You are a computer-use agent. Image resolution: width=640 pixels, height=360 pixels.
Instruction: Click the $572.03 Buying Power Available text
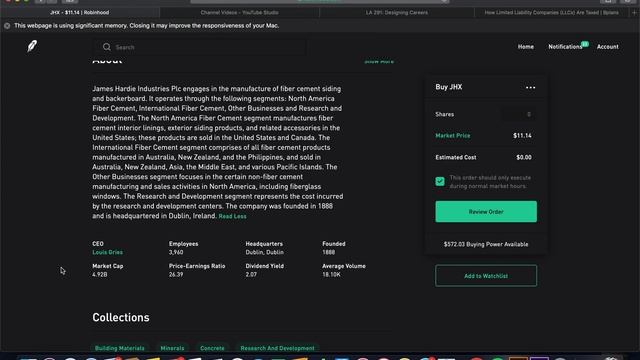[x=486, y=244]
